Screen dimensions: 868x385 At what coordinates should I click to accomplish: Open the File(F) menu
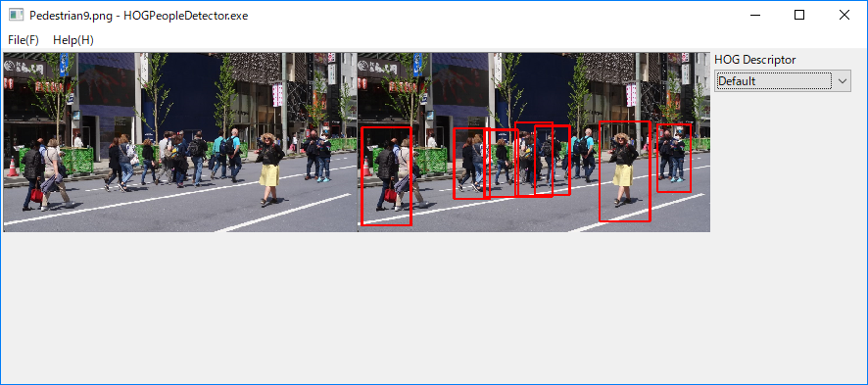(24, 40)
